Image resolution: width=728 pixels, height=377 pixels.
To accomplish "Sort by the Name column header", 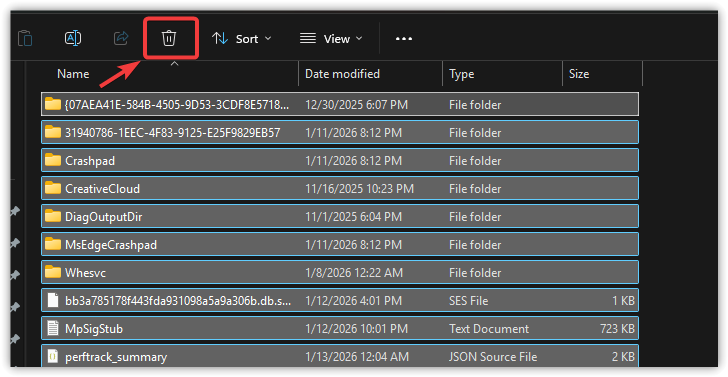I will [73, 74].
